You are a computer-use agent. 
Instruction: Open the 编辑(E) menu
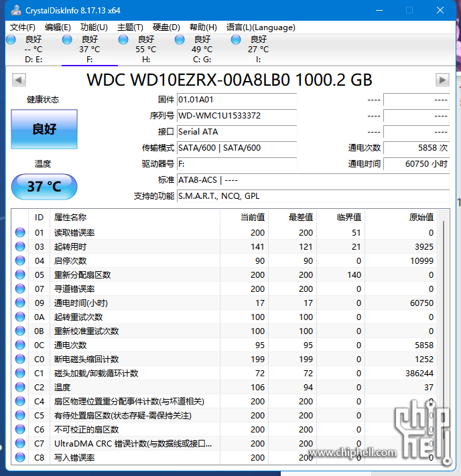58,27
